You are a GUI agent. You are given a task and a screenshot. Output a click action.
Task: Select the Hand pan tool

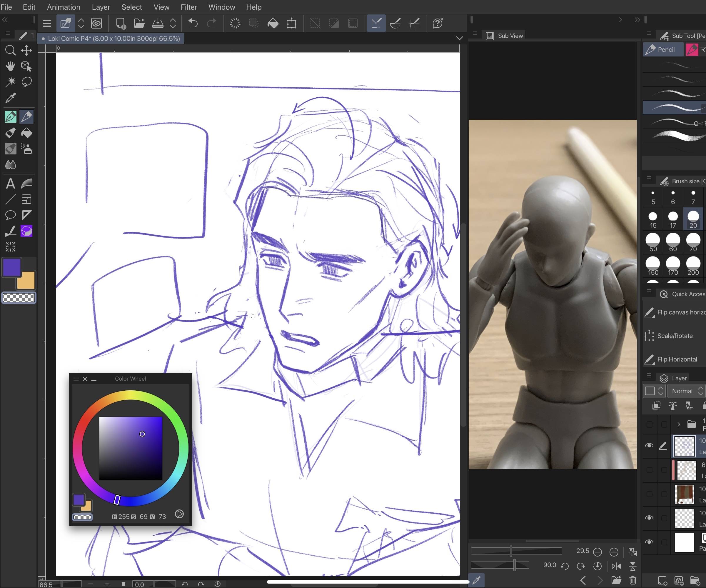click(x=10, y=66)
